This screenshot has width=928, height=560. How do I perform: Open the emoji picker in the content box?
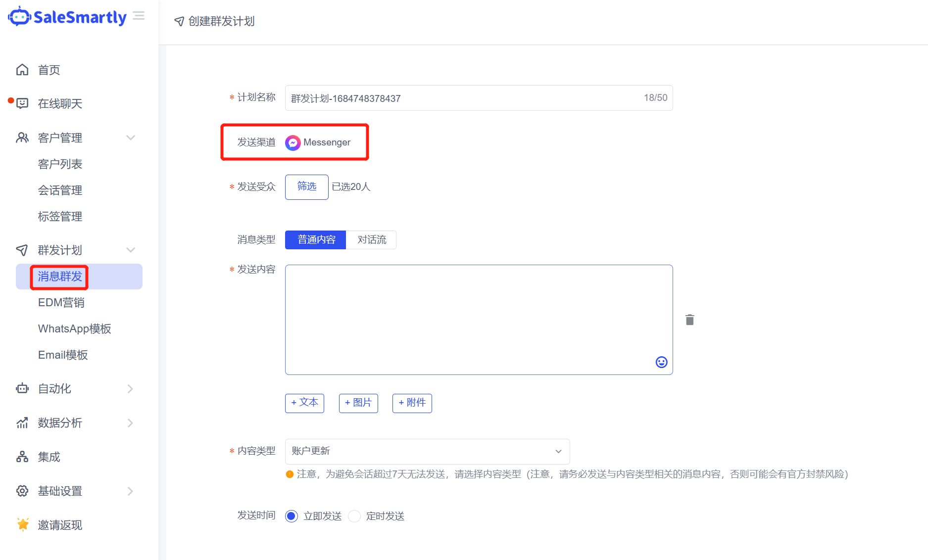click(662, 362)
